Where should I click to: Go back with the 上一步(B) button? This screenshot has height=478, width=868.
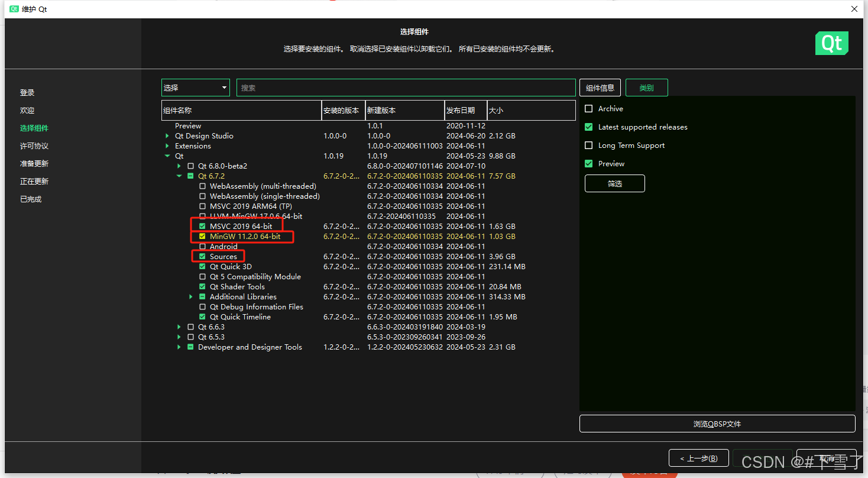699,458
